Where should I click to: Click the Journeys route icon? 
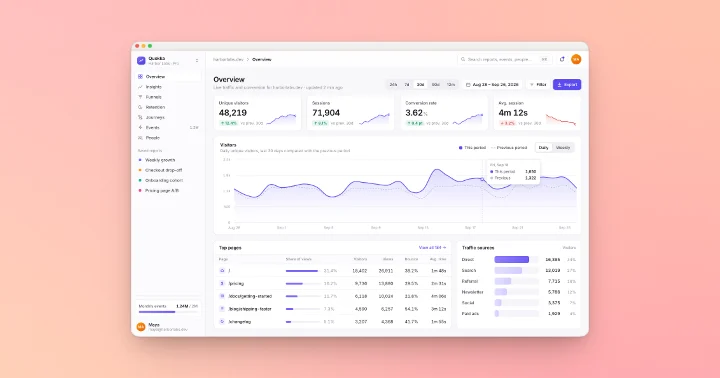[x=140, y=117]
